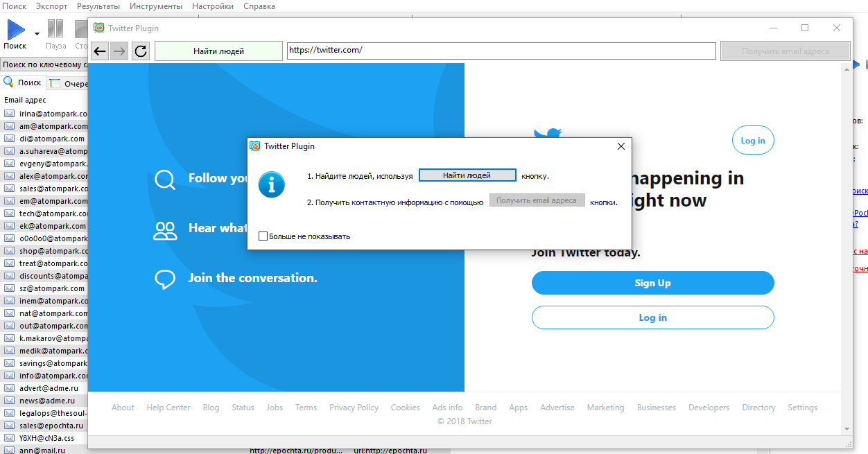
Task: Click the envelope icon beside ann@mail.ru
Action: click(10, 451)
